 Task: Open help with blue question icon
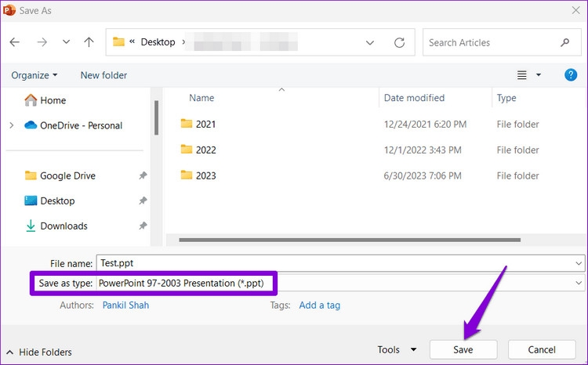pyautogui.click(x=571, y=75)
